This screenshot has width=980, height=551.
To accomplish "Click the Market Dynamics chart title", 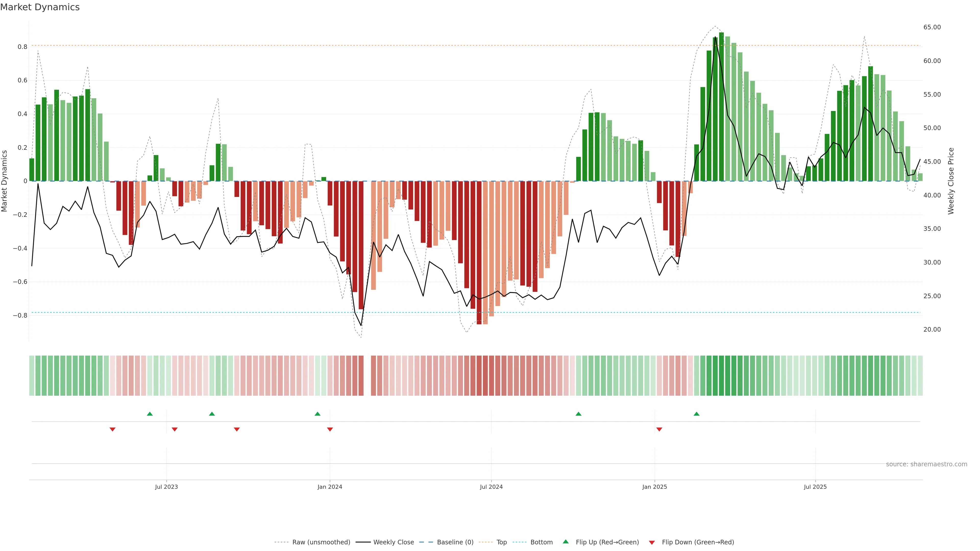I will point(40,7).
